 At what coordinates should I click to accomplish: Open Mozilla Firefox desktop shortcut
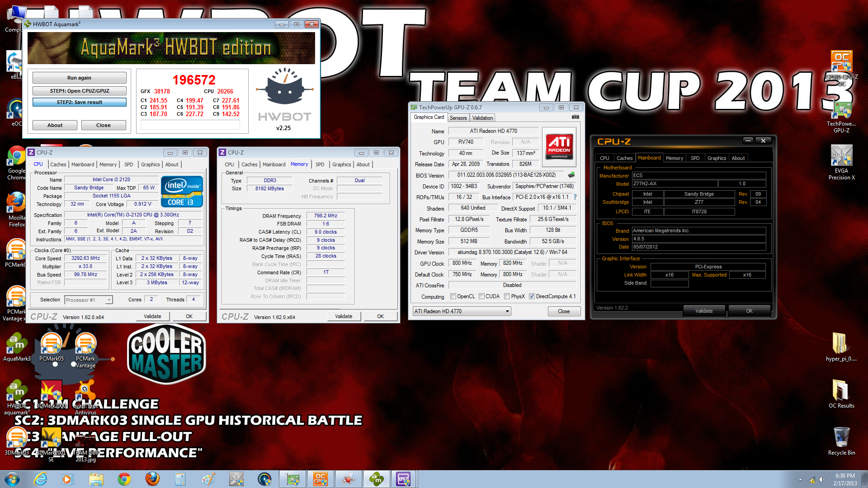(17, 210)
